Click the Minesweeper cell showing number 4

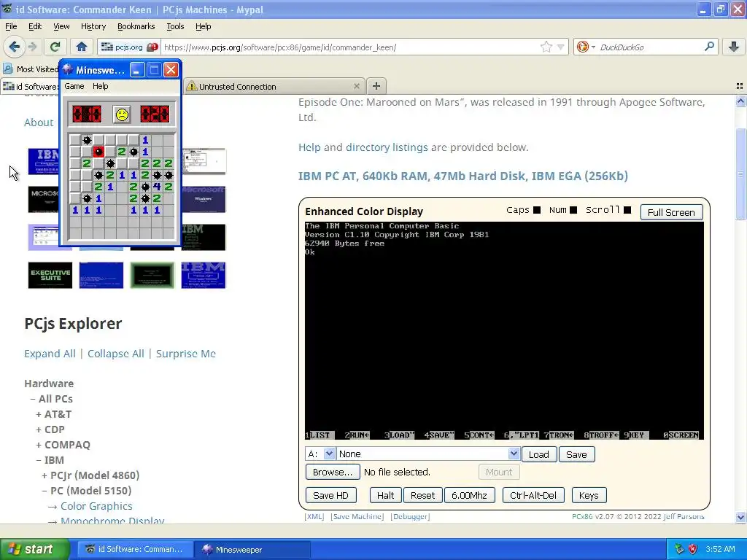point(157,187)
